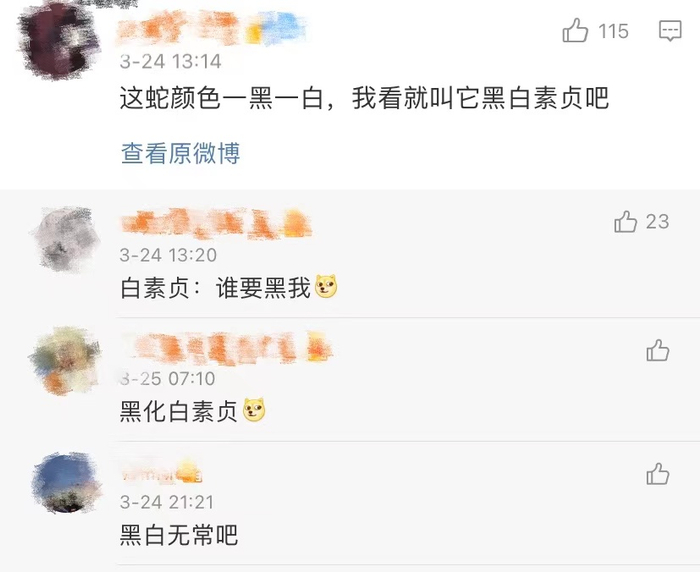Tap the doge emoji after 黑化白素贞
Viewport: 700px width, 572px height.
pyautogui.click(x=254, y=410)
